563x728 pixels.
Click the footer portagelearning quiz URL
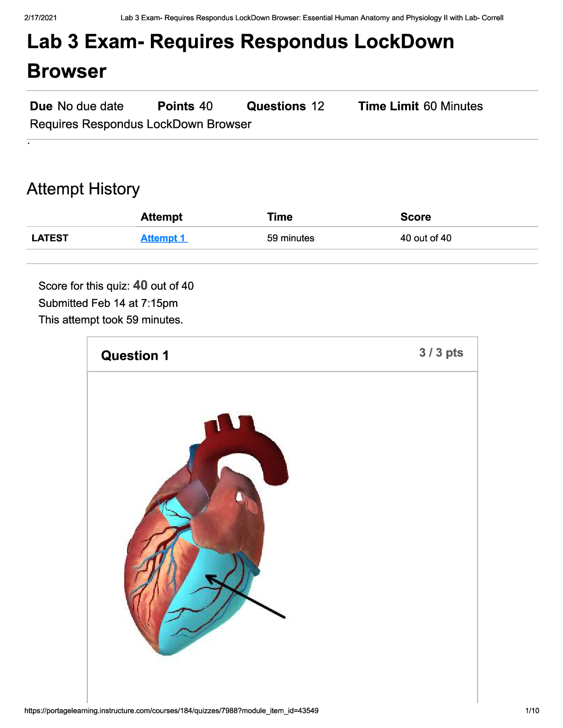pos(171,711)
